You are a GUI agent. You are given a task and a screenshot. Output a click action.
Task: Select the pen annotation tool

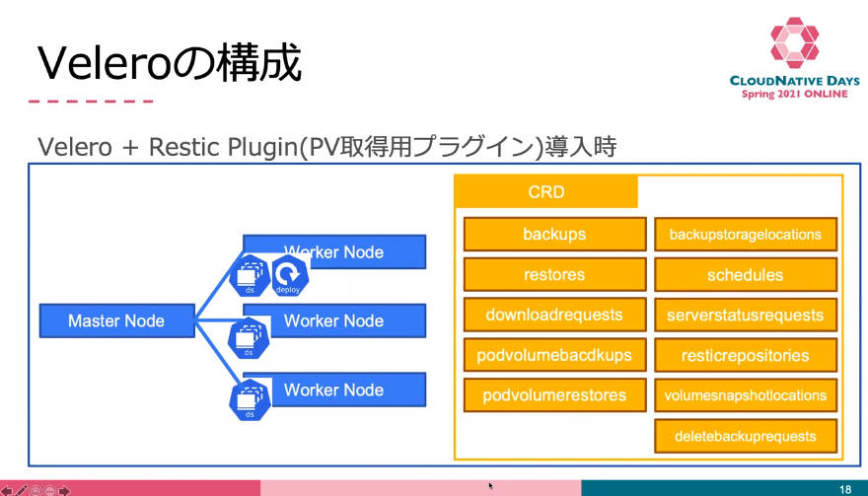[21, 490]
